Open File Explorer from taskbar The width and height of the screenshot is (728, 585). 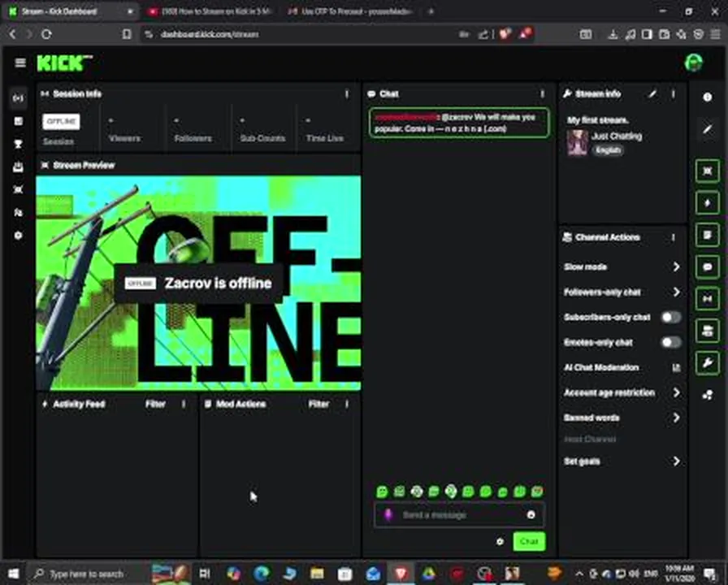click(x=317, y=574)
